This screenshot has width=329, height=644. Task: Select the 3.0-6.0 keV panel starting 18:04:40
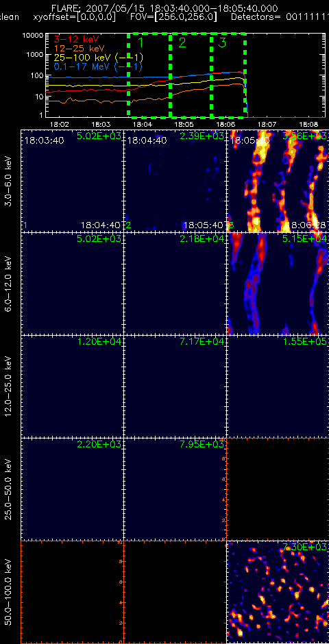[175, 181]
